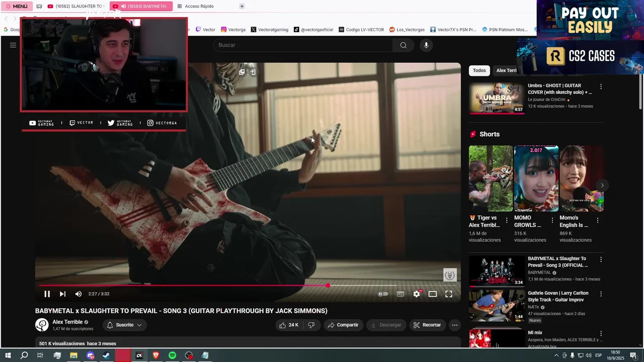Image resolution: width=644 pixels, height=362 pixels.
Task: Click the page vertical scrollbar
Action: [640, 90]
